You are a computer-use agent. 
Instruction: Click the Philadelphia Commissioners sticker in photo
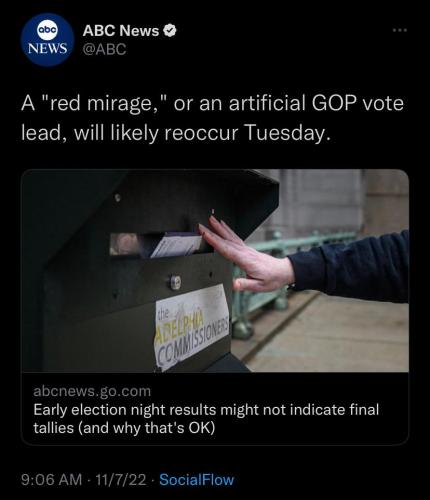coord(193,326)
